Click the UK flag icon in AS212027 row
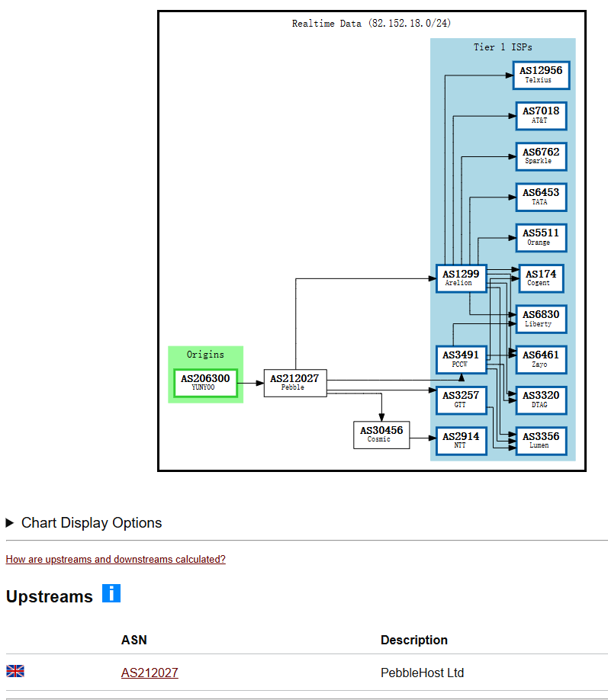This screenshot has height=700, width=608. tap(15, 671)
